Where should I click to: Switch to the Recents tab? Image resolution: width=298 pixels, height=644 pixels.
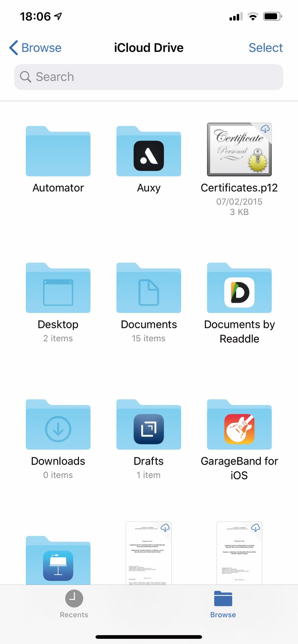[74, 604]
